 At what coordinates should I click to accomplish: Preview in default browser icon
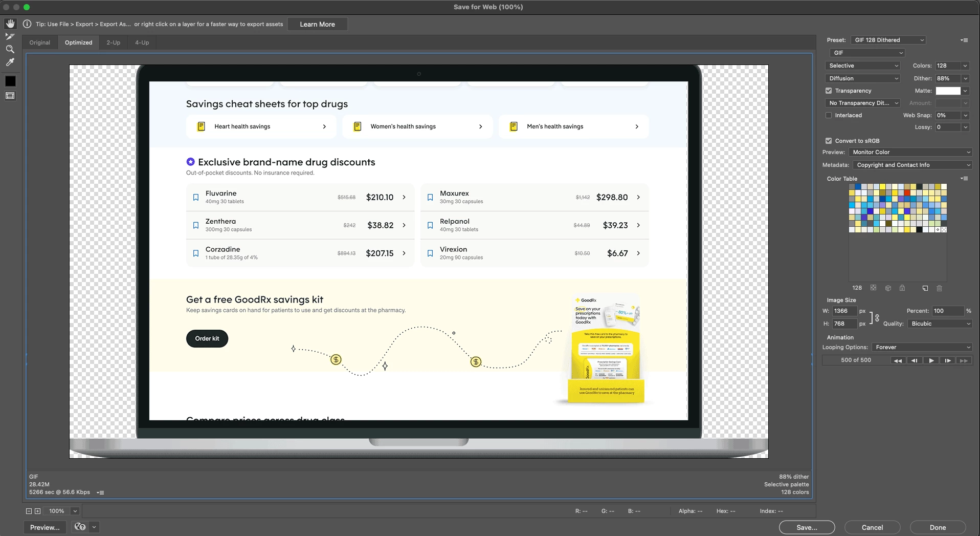coord(80,527)
